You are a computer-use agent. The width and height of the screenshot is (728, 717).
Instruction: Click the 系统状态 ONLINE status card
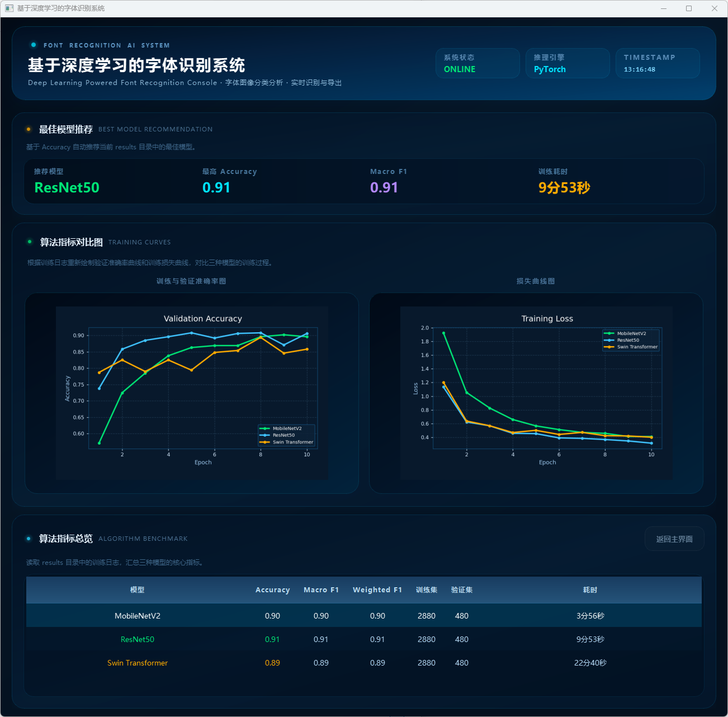[478, 63]
